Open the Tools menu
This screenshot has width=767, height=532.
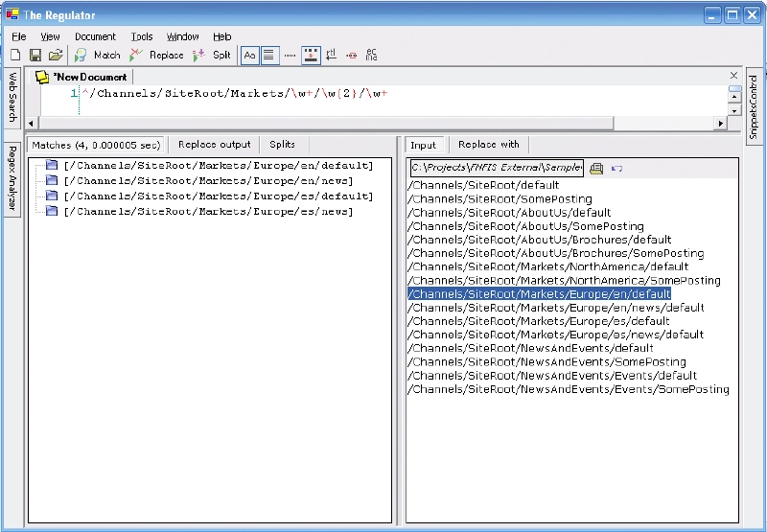click(x=142, y=36)
